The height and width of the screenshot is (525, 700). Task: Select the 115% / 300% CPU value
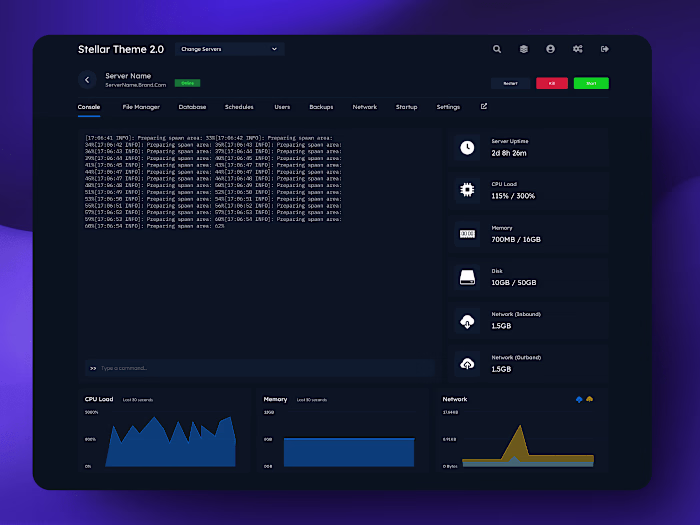pyautogui.click(x=513, y=196)
